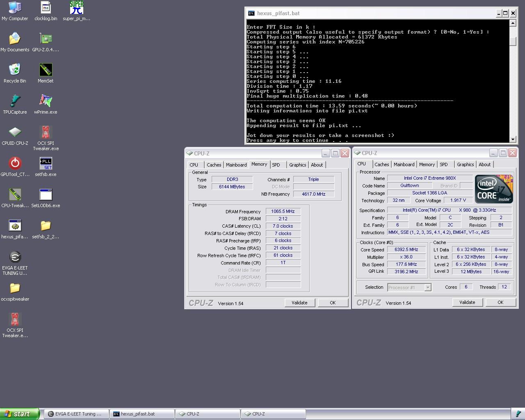Click the processor Name field
The image size is (525, 420).
429,178
